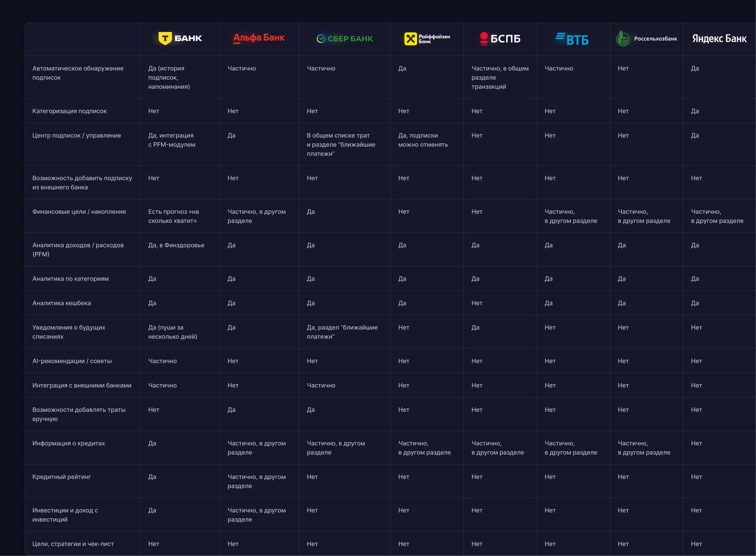Click Сбер 'Частично, в другом разделе' in Информация о кредитах row
Screen dimensions: 756x556
pyautogui.click(x=336, y=448)
